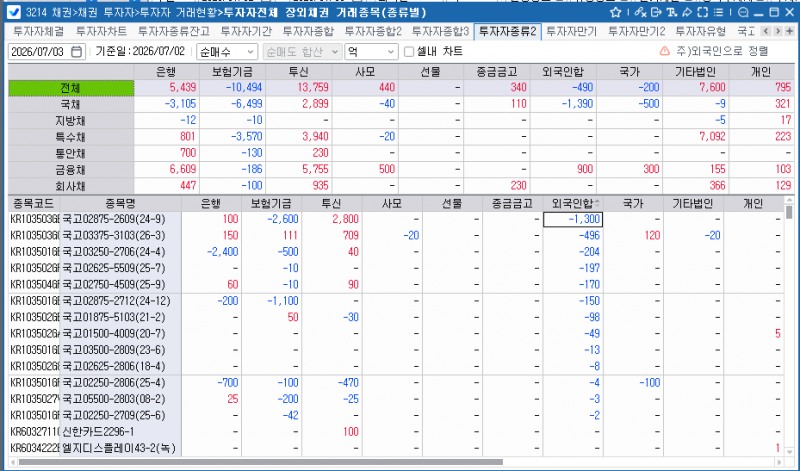Switch to 투자자체결 tab

tap(38, 31)
